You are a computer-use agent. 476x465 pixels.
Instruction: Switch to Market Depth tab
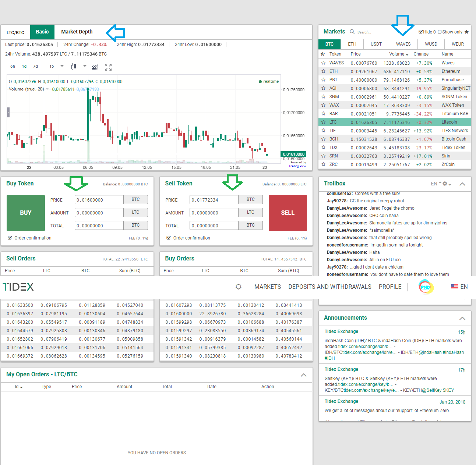click(77, 32)
